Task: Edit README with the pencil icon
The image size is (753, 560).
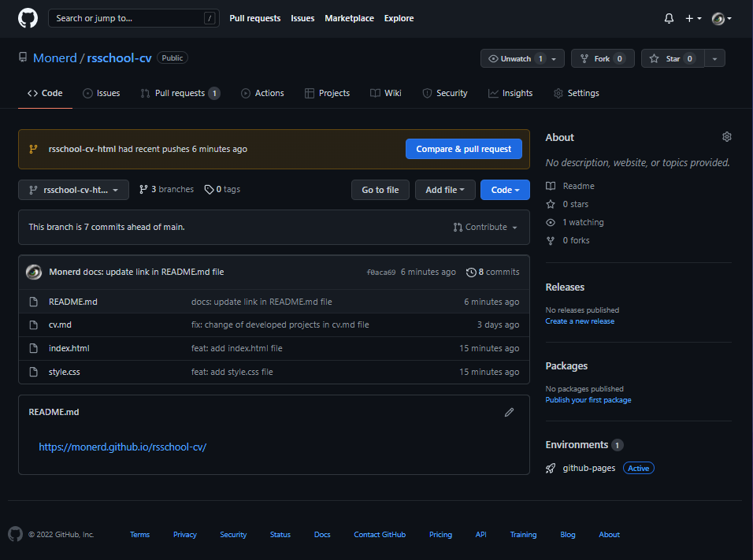Action: pyautogui.click(x=509, y=412)
